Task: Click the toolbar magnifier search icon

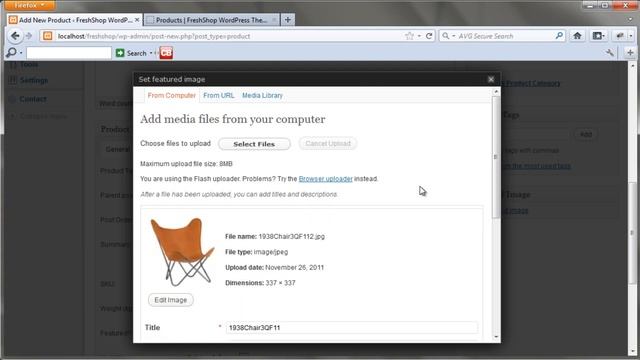Action: (x=11, y=53)
